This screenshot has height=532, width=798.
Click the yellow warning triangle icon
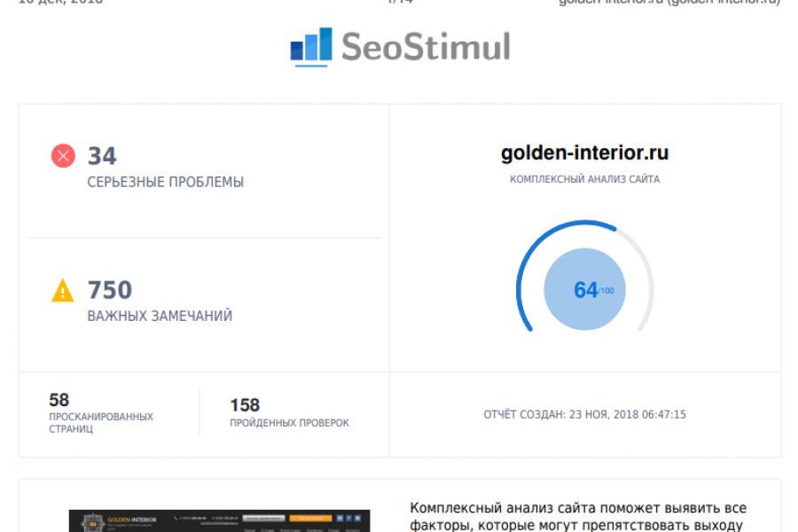(x=63, y=290)
